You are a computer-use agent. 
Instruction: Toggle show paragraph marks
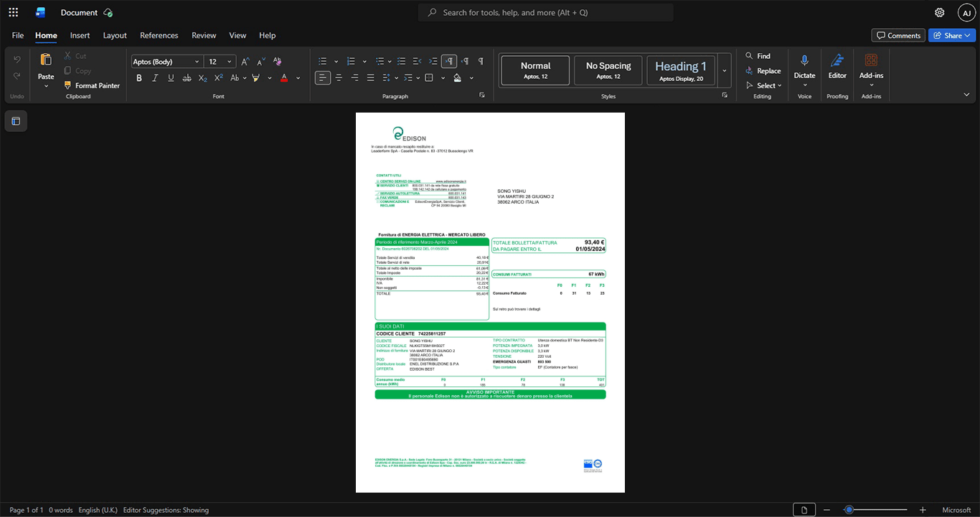click(x=481, y=62)
